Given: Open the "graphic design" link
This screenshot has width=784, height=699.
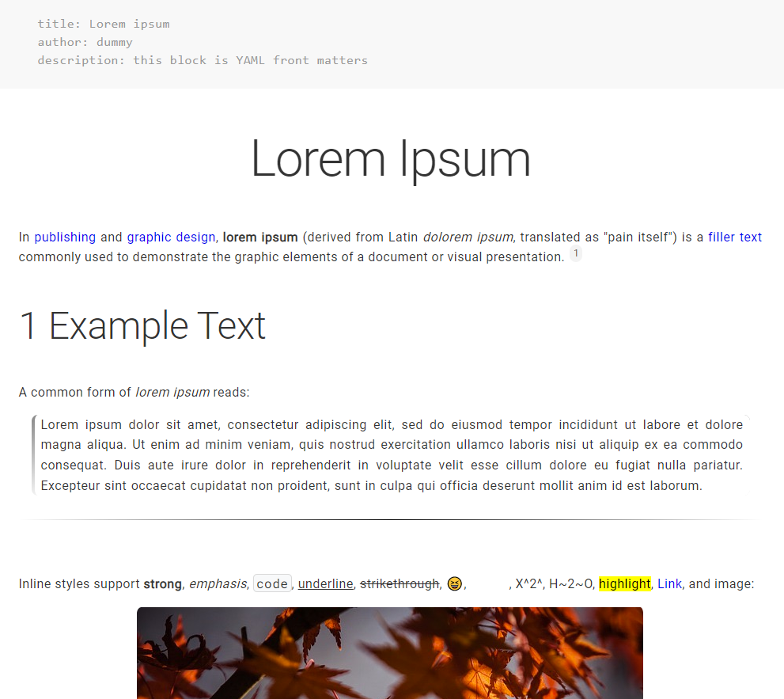Looking at the screenshot, I should click(171, 237).
